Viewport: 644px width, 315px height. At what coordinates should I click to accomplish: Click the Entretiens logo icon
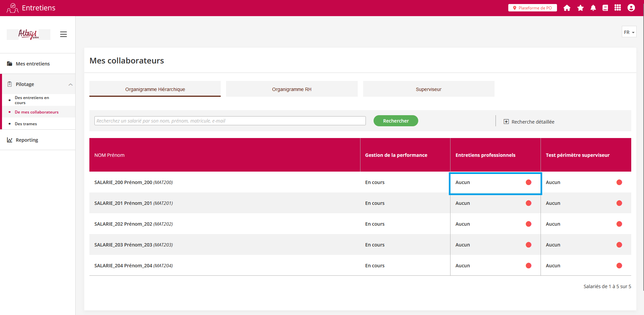12,8
